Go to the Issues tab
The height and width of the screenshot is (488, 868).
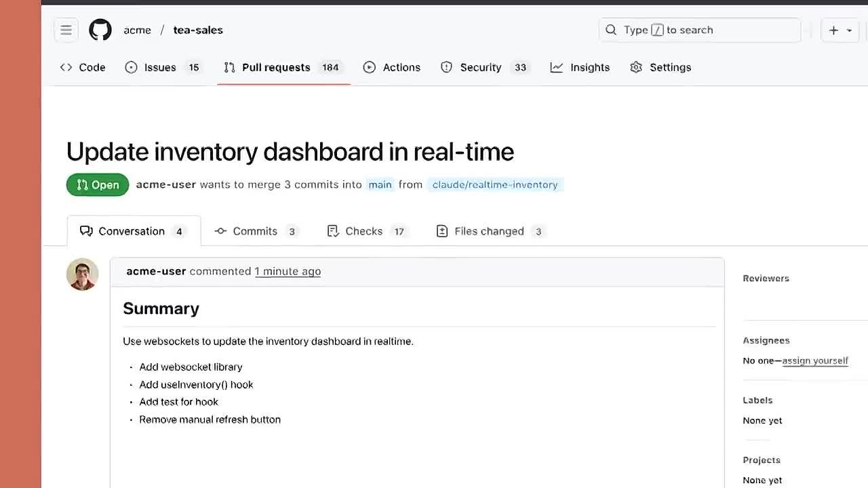coord(163,67)
